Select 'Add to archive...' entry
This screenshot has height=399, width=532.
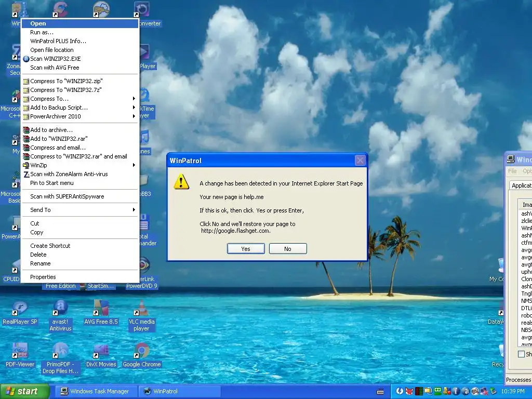pyautogui.click(x=79, y=130)
